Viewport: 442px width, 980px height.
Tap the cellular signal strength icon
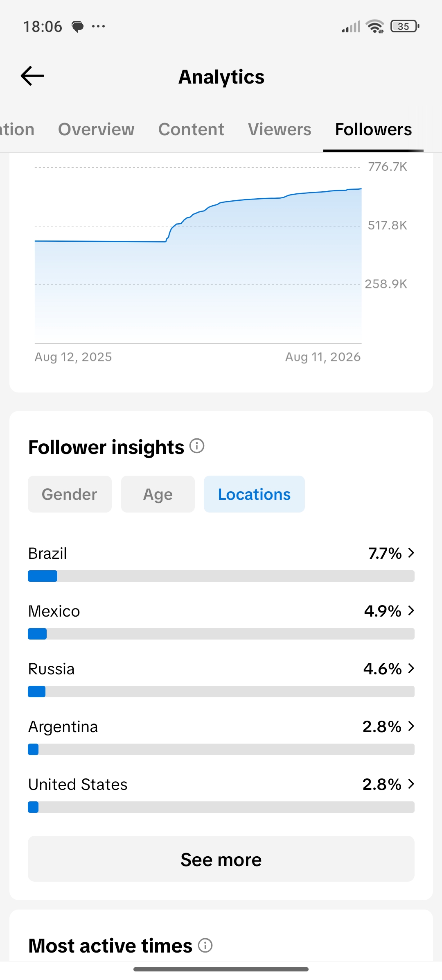(351, 27)
